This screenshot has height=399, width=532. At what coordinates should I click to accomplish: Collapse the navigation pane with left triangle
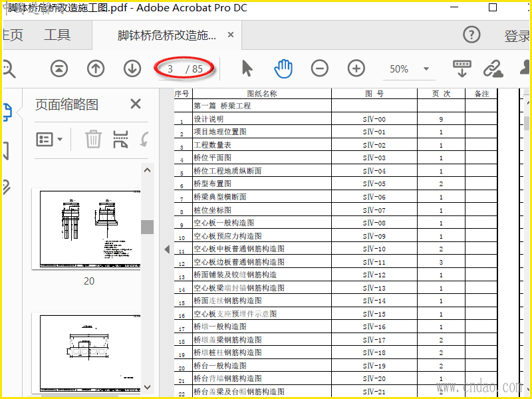167,249
